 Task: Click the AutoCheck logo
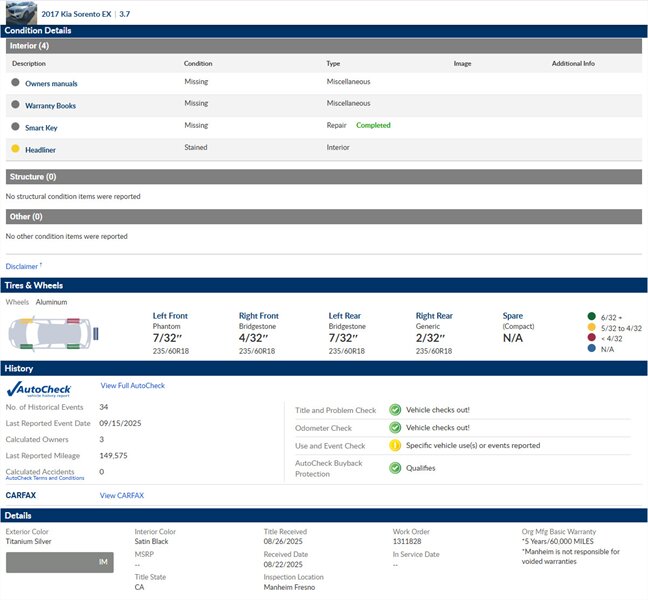[39, 388]
